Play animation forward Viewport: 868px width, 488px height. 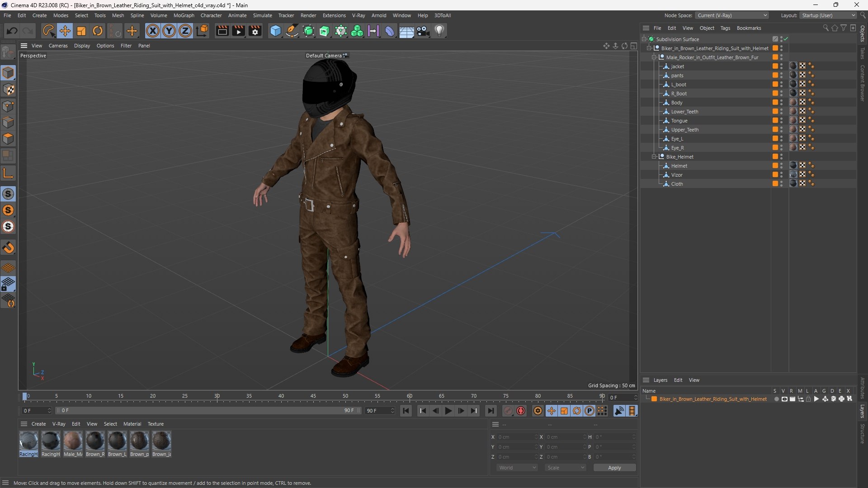(x=448, y=411)
